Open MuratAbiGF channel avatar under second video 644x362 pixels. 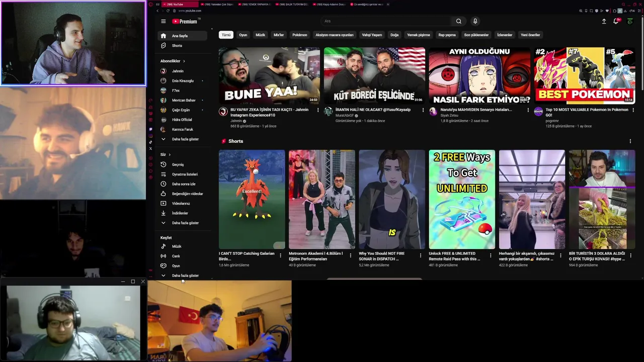tap(328, 112)
